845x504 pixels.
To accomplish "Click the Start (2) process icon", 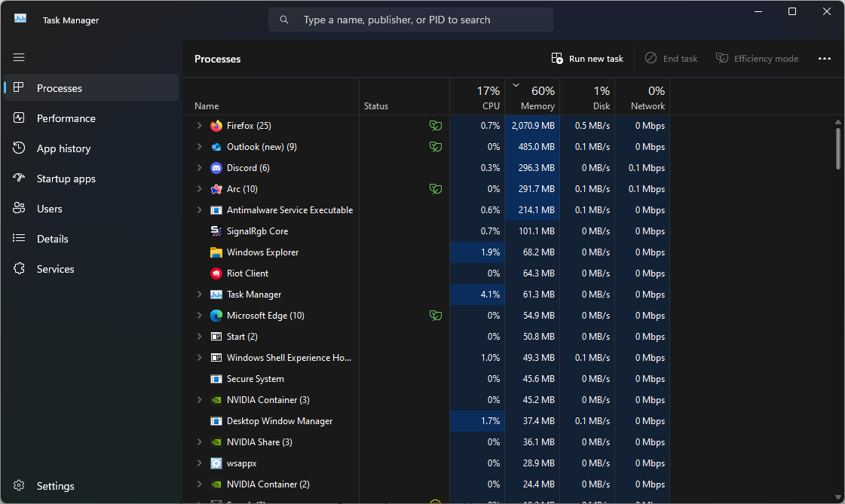I will 216,337.
